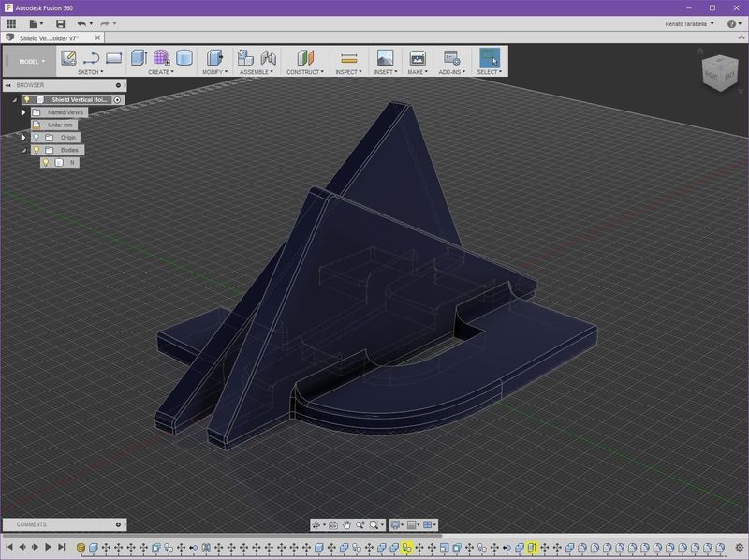
Task: Click the activate radio on root component
Action: click(117, 99)
